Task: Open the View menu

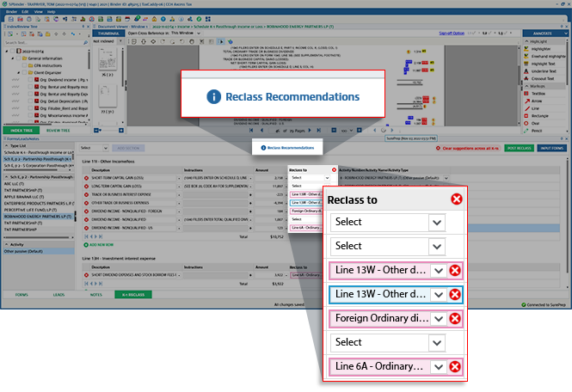Action: tap(38, 12)
